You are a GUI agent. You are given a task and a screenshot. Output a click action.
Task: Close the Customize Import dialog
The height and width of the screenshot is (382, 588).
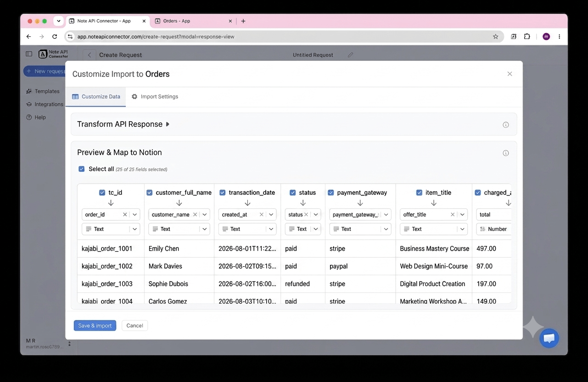click(510, 74)
